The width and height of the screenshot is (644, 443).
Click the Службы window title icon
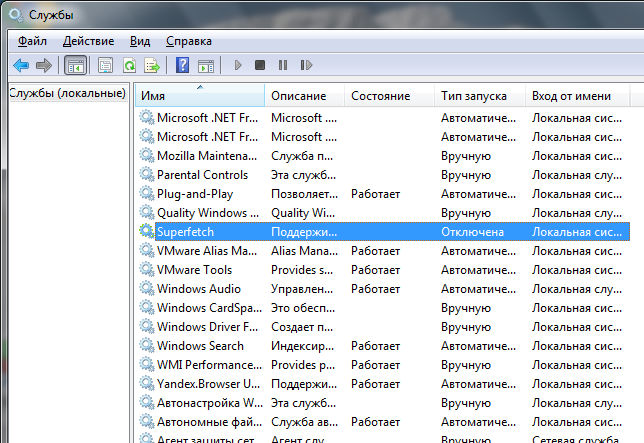tap(16, 15)
